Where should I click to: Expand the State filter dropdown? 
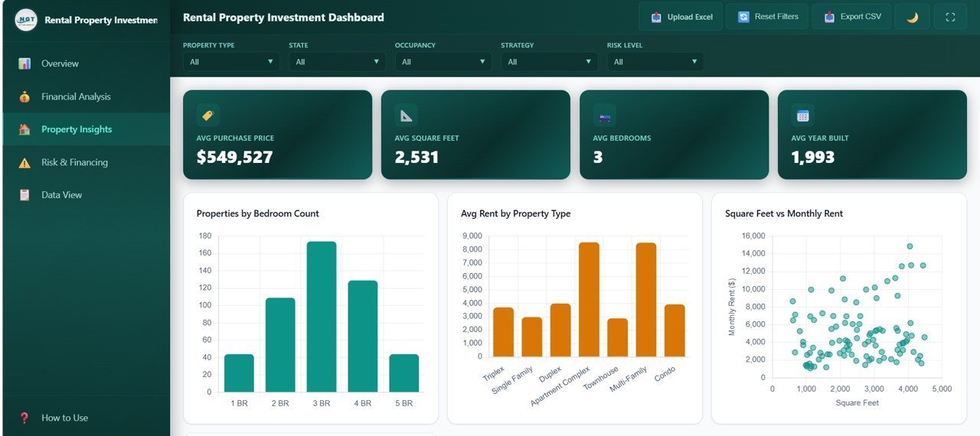(x=337, y=62)
